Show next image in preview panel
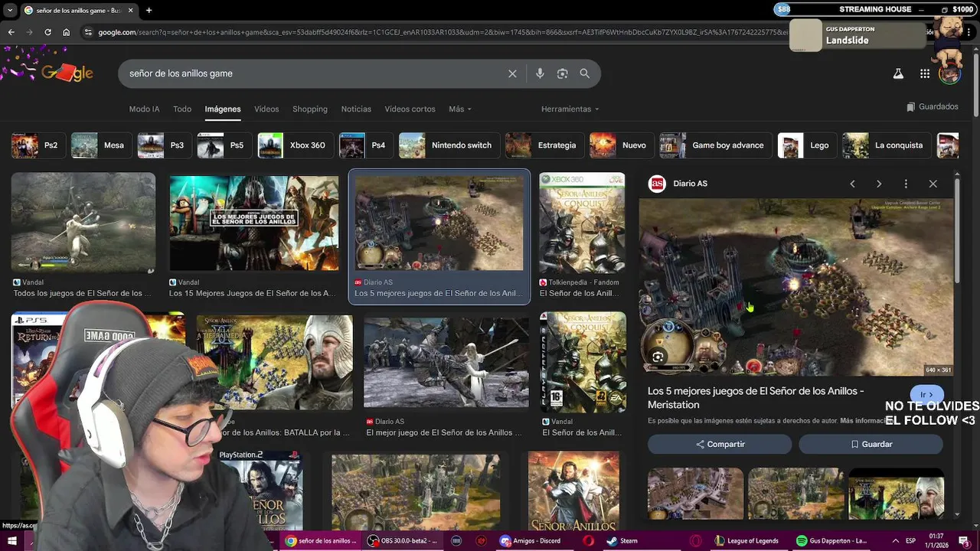The height and width of the screenshot is (551, 980). pos(879,184)
